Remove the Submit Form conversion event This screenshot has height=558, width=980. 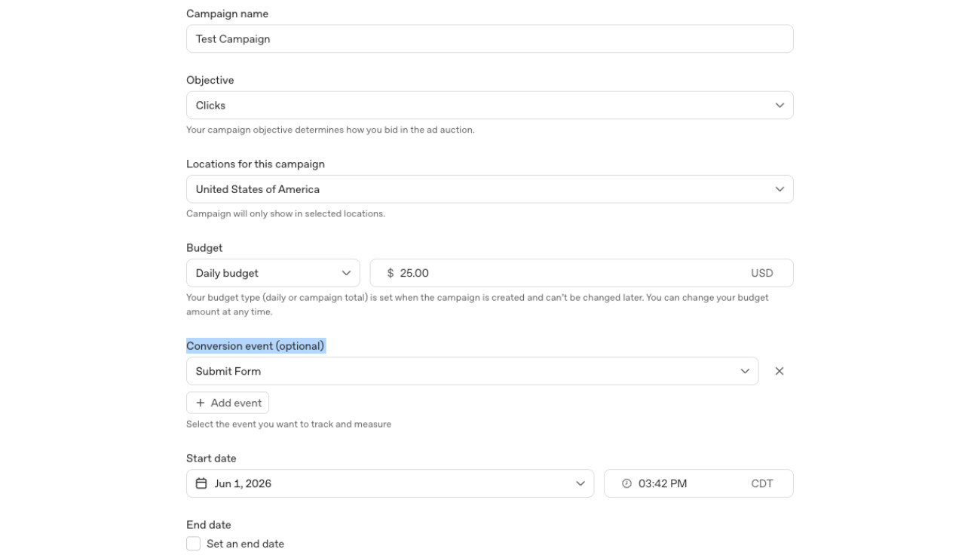779,371
